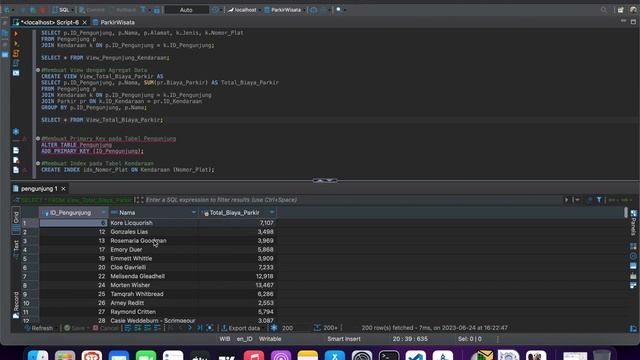Switch to the ParkirWisata tab
The width and height of the screenshot is (640, 360).
pos(113,22)
